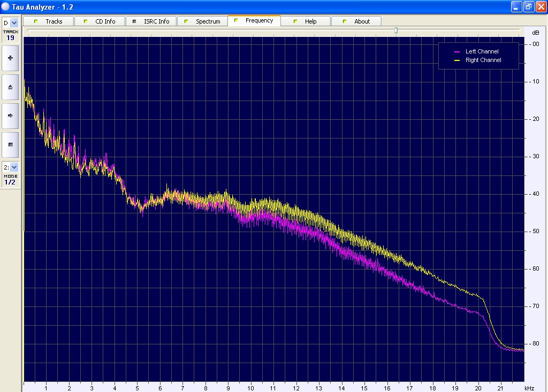This screenshot has width=548, height=392.
Task: Click the indicator icon on the Spectrum tab
Action: click(x=186, y=21)
